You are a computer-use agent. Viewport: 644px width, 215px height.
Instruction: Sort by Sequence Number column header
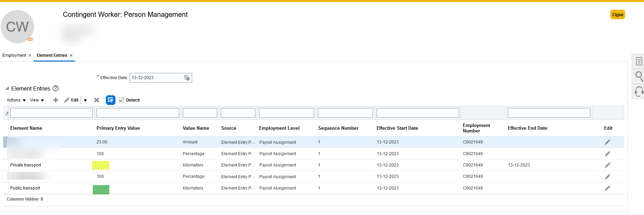point(338,128)
